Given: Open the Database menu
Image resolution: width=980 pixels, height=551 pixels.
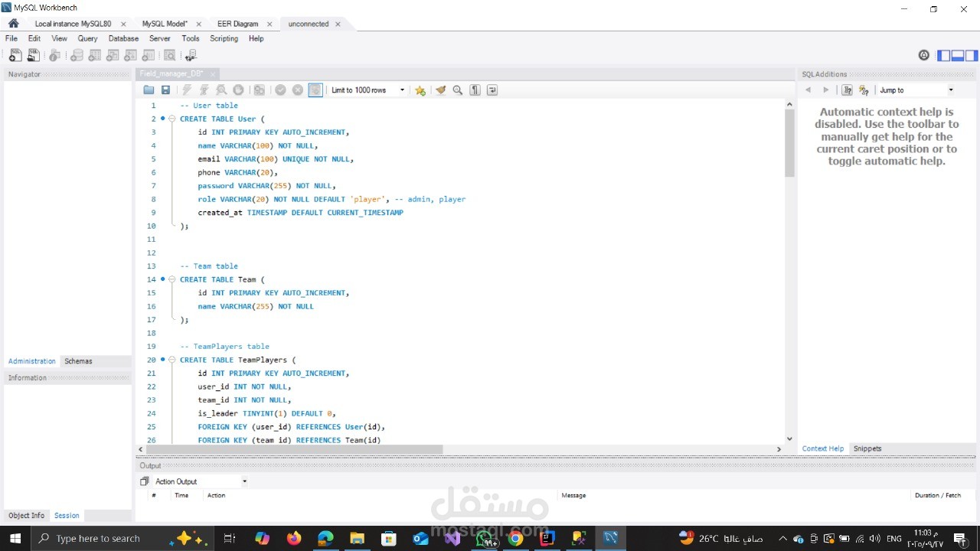Looking at the screenshot, I should [123, 38].
